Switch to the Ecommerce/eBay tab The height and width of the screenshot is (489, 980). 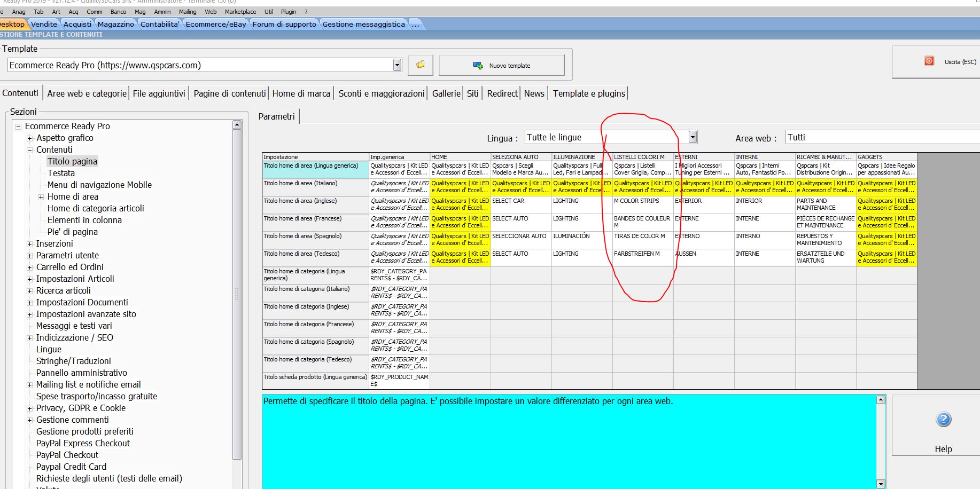coord(216,24)
